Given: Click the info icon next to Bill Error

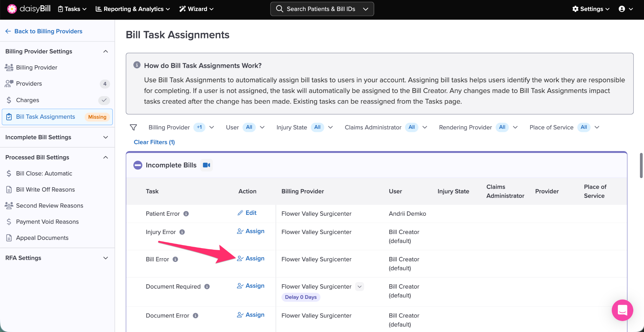Looking at the screenshot, I should [x=175, y=259].
